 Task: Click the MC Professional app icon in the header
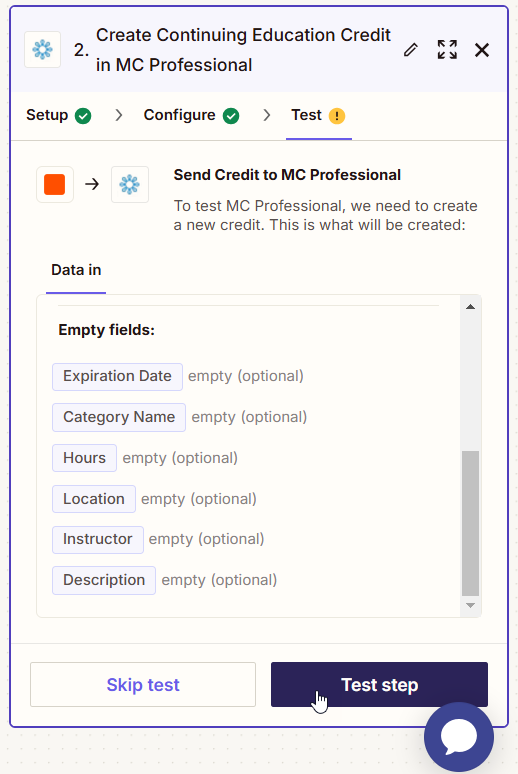pyautogui.click(x=42, y=50)
